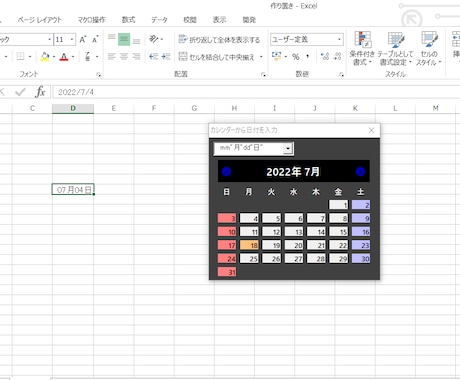Click the formula bar confirm checkmark
Screen dimensions: 460x380
(x=20, y=92)
